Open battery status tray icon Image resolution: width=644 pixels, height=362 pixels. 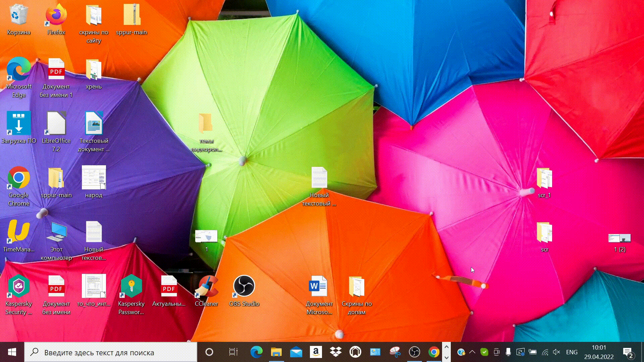click(533, 352)
